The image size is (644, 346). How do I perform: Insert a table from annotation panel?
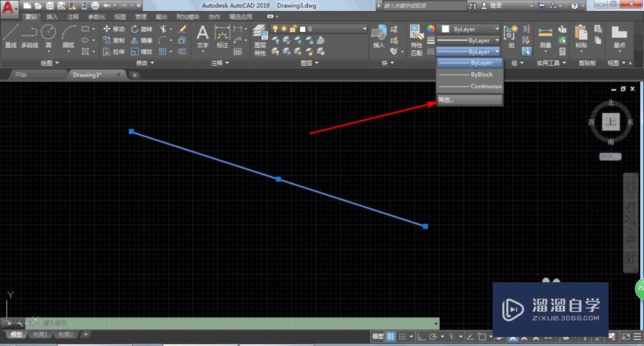238,52
